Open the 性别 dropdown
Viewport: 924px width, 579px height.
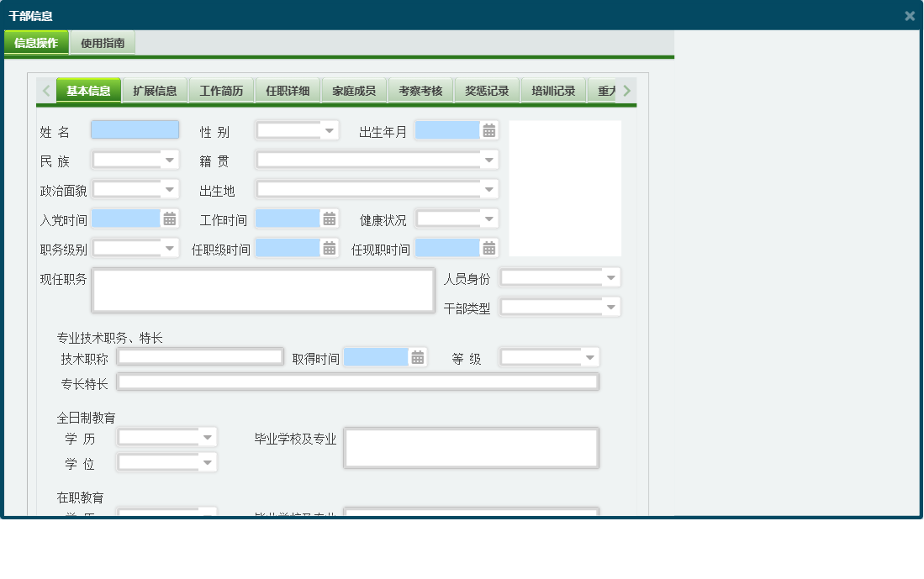click(x=327, y=129)
